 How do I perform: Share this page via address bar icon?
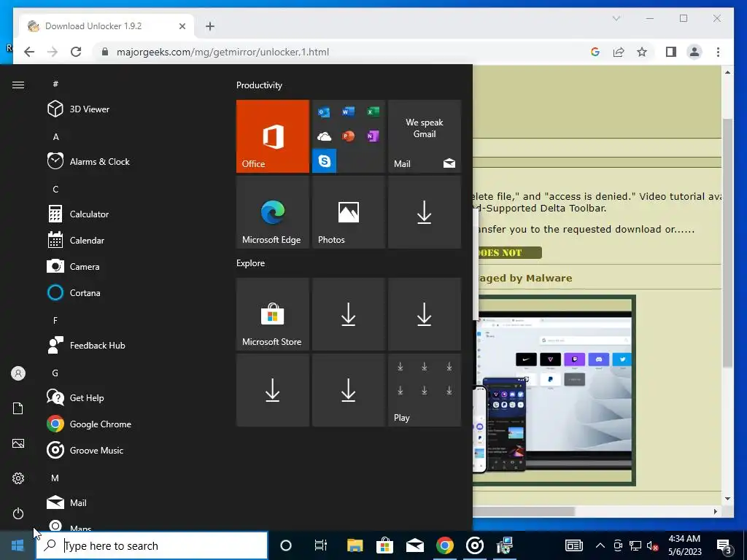pyautogui.click(x=619, y=52)
